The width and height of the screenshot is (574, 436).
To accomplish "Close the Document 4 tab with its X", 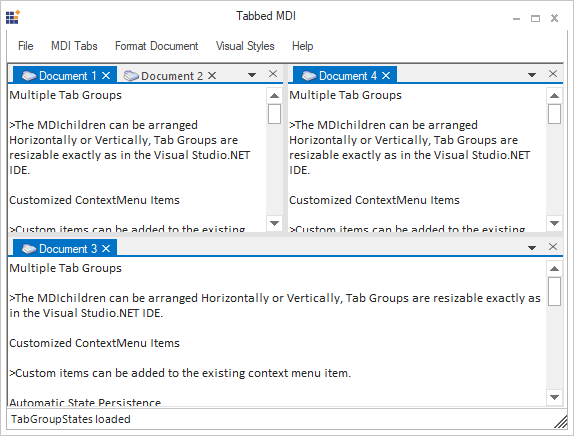I will point(386,76).
